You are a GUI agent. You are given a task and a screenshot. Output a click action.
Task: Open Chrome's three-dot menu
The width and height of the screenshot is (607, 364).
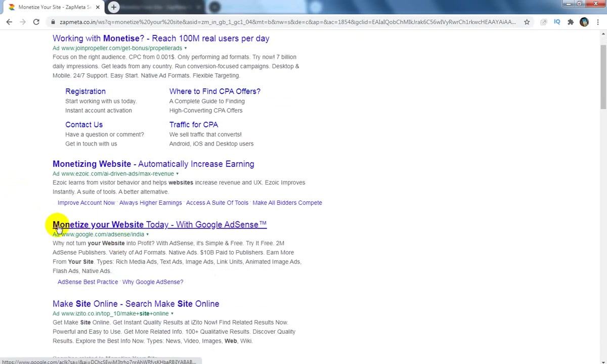click(598, 22)
